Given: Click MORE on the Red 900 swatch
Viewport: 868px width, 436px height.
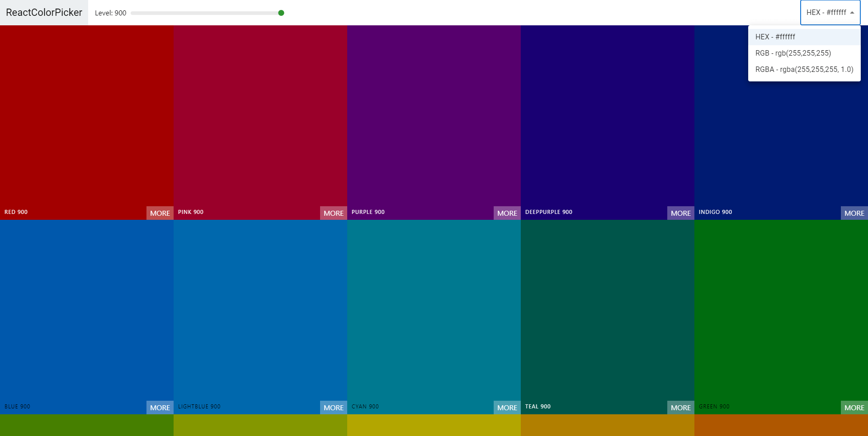Looking at the screenshot, I should [x=160, y=213].
